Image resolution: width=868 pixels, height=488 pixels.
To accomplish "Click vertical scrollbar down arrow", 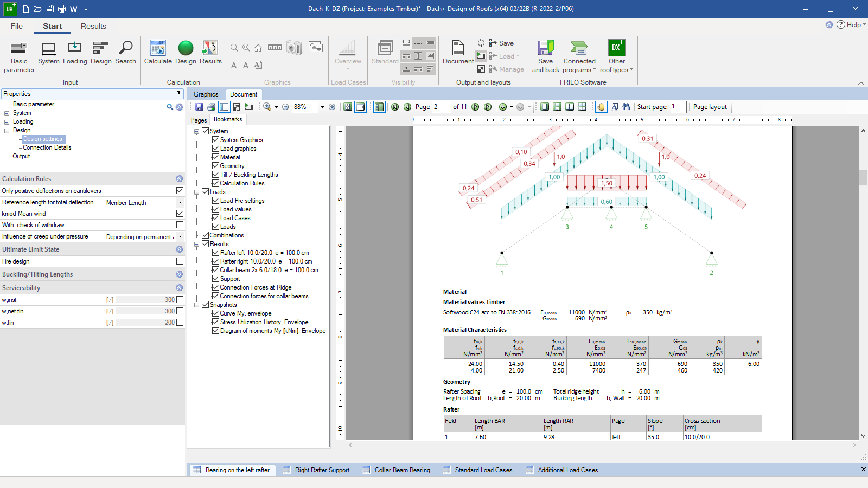I will coord(863,436).
